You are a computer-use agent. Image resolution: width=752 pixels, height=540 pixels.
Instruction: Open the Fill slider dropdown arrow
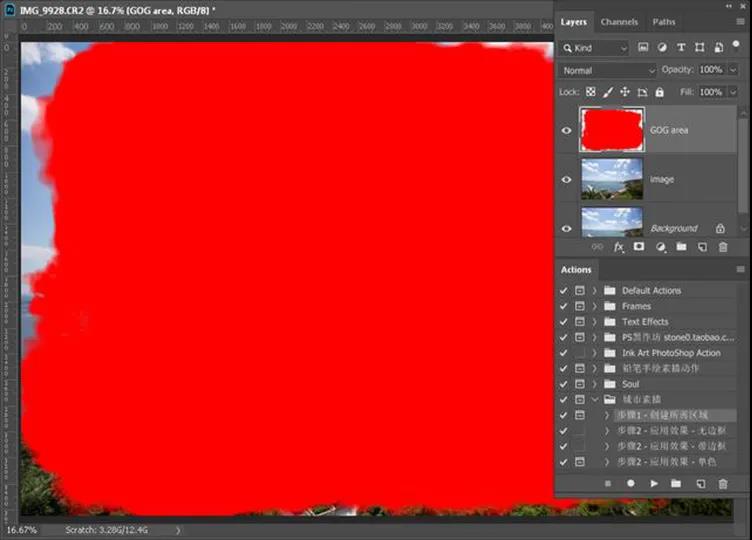point(733,92)
